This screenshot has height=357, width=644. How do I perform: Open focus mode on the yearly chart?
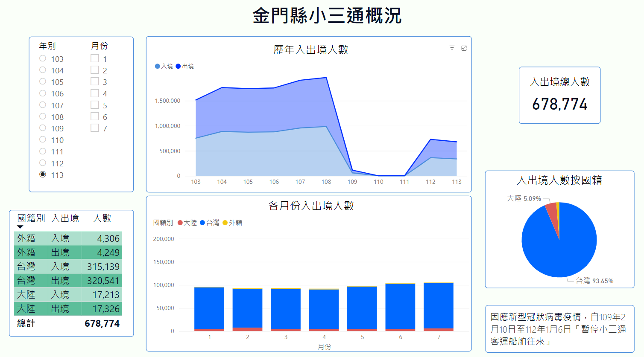tap(464, 48)
